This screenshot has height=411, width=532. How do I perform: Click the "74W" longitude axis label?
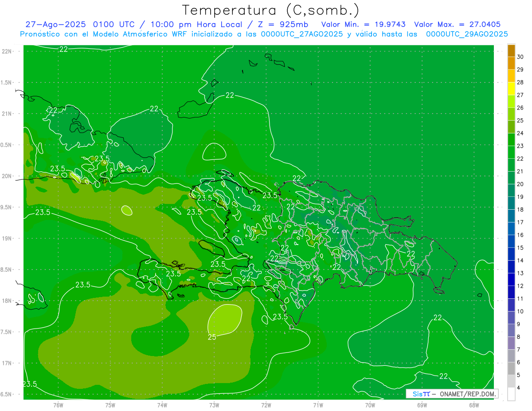(x=162, y=405)
